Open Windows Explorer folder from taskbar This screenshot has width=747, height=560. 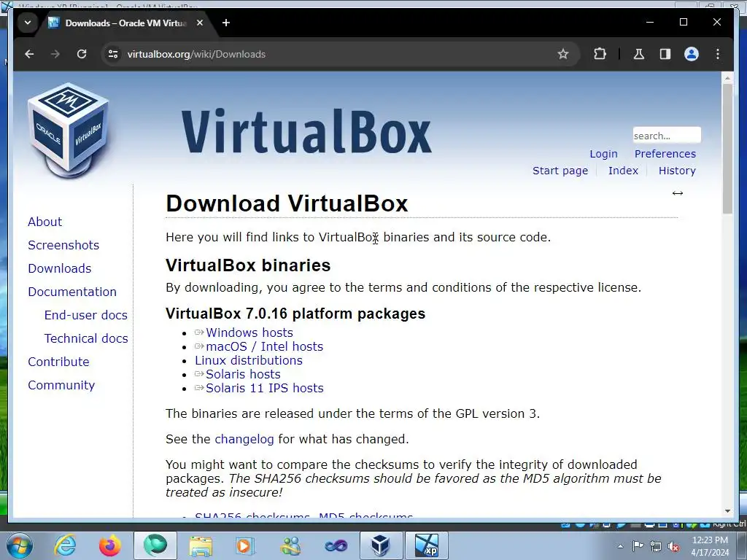(x=201, y=545)
